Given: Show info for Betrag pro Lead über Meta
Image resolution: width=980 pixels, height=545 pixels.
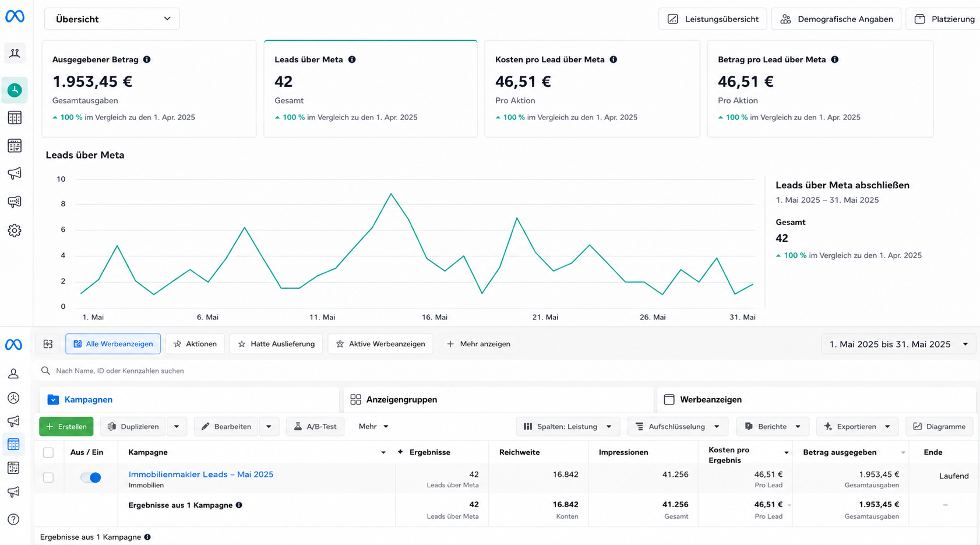Looking at the screenshot, I should [x=835, y=59].
